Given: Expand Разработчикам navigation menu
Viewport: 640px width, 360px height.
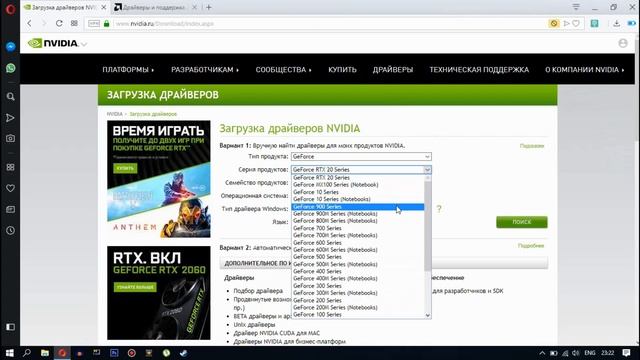Looking at the screenshot, I should (x=205, y=70).
